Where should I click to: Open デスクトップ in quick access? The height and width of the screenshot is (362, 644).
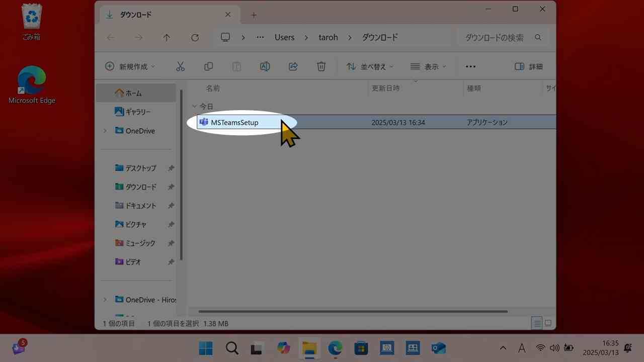[x=136, y=168]
